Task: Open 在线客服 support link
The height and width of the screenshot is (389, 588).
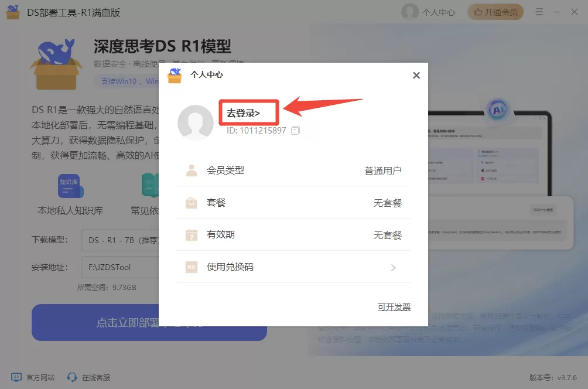Action: (x=95, y=377)
